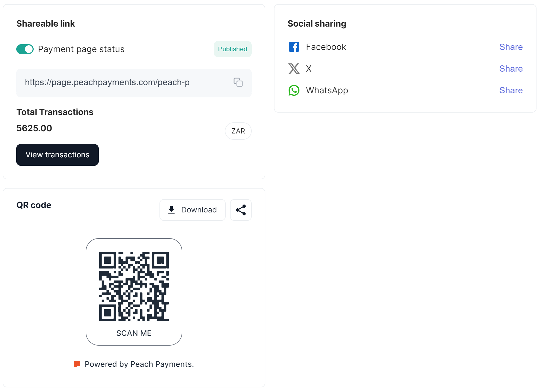Click the X logo icon
This screenshot has height=392, width=540.
point(294,69)
